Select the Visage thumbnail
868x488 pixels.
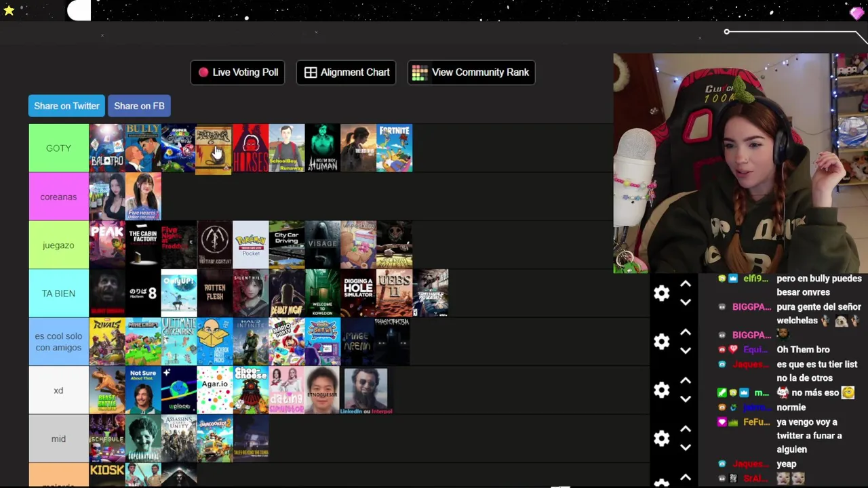[323, 245]
